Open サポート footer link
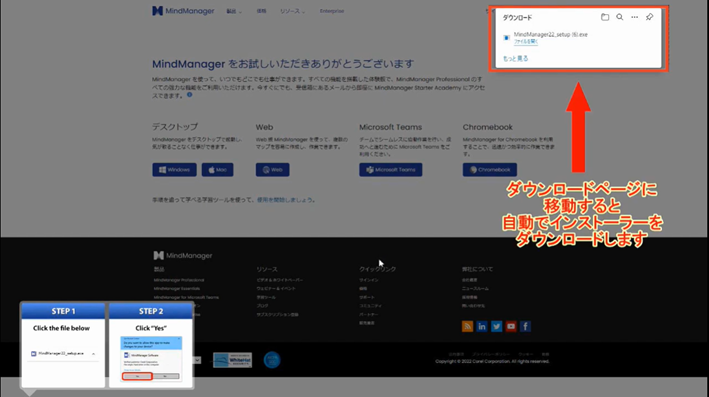Screen dimensions: 709x397 (x=367, y=297)
